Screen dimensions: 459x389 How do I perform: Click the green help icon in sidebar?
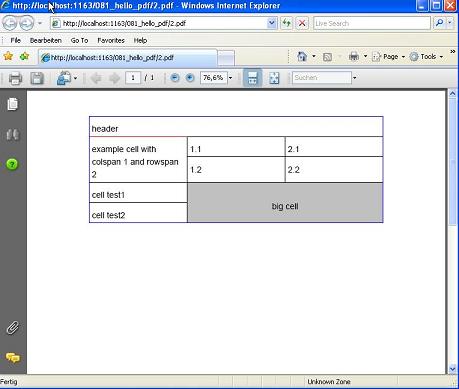(12, 164)
